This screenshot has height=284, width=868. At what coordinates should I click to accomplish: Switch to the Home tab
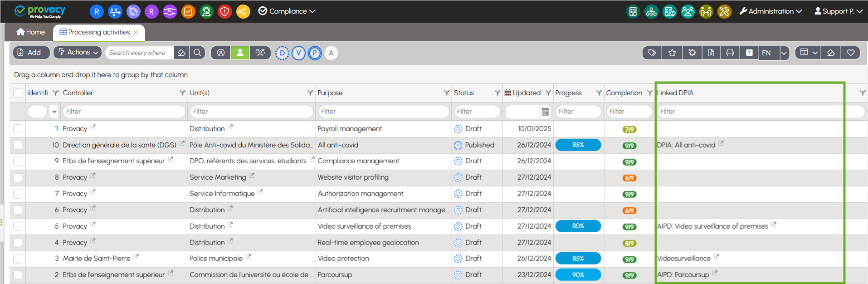30,32
